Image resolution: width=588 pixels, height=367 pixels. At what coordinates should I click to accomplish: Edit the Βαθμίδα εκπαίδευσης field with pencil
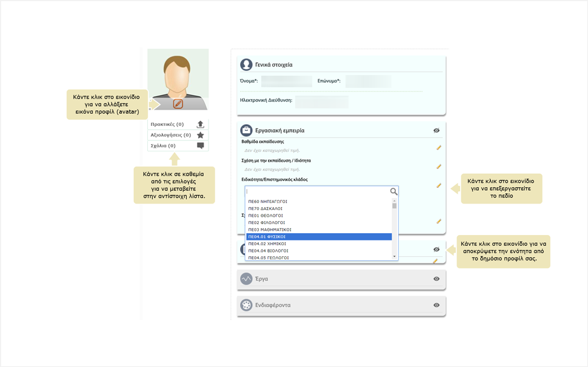pyautogui.click(x=439, y=147)
